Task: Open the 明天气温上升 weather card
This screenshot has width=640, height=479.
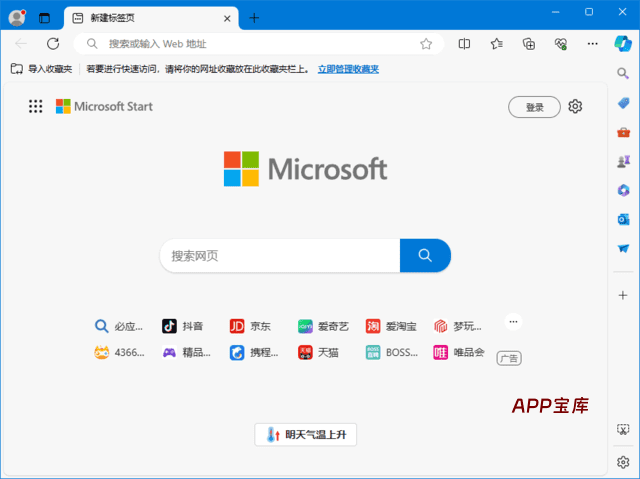Action: 305,435
